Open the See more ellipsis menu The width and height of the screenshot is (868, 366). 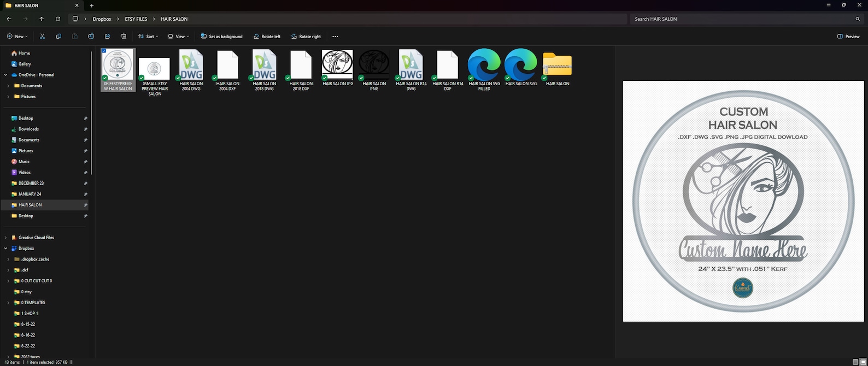click(x=335, y=37)
